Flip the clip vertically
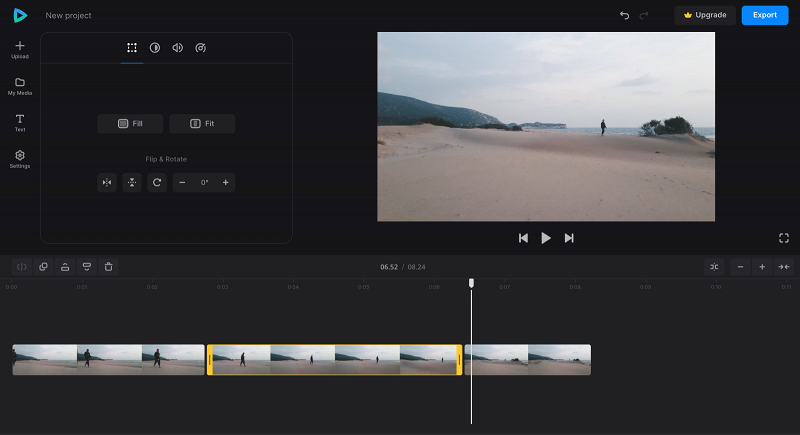Screen dimensions: 800x435 (x=132, y=183)
